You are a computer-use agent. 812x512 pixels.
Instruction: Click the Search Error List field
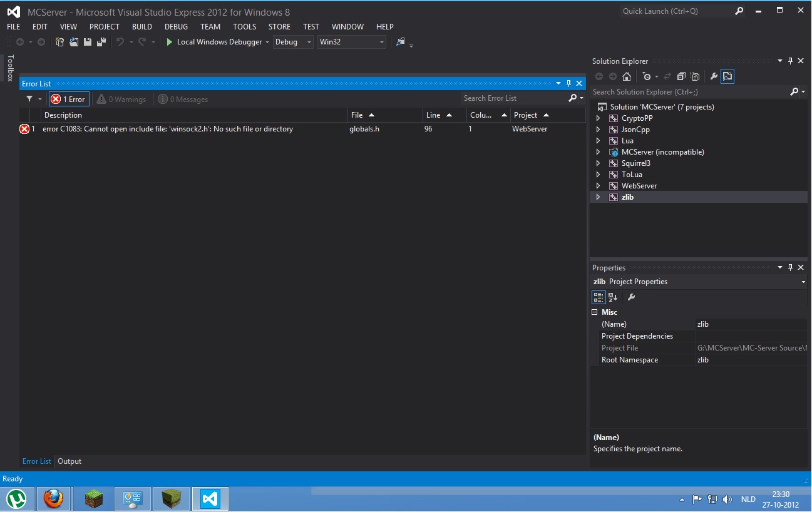[513, 98]
